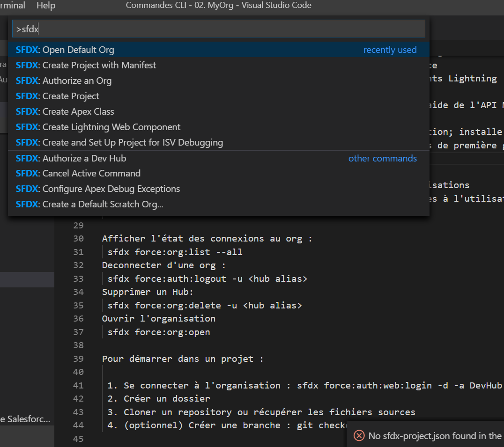Click the '2. Créer un dossier' line

click(x=159, y=398)
